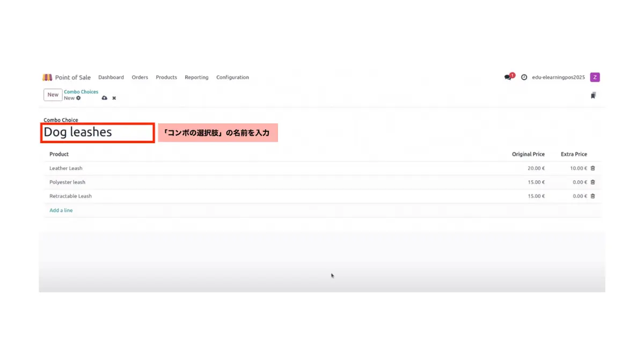This screenshot has height=362, width=644.
Task: Open the Products menu
Action: [x=166, y=77]
